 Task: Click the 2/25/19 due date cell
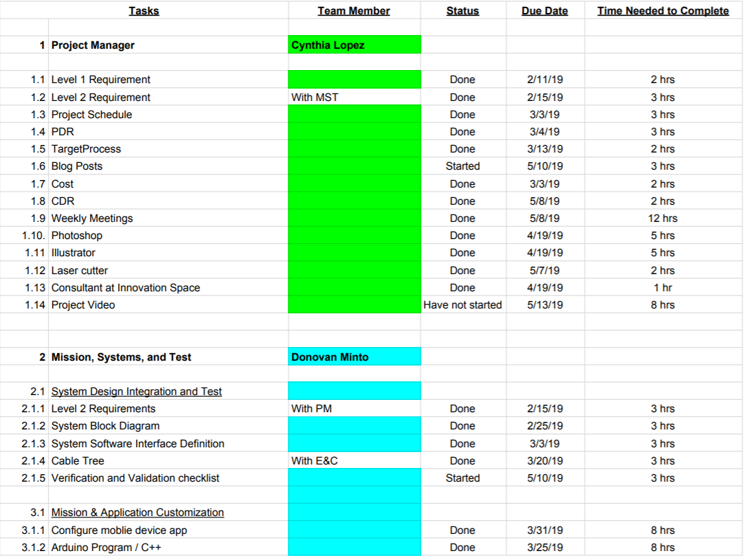coord(544,426)
